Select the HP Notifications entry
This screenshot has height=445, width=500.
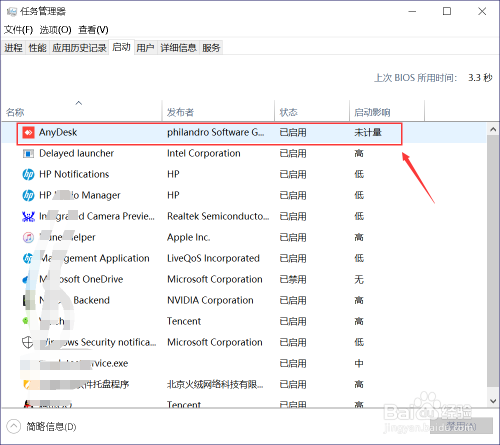74,174
